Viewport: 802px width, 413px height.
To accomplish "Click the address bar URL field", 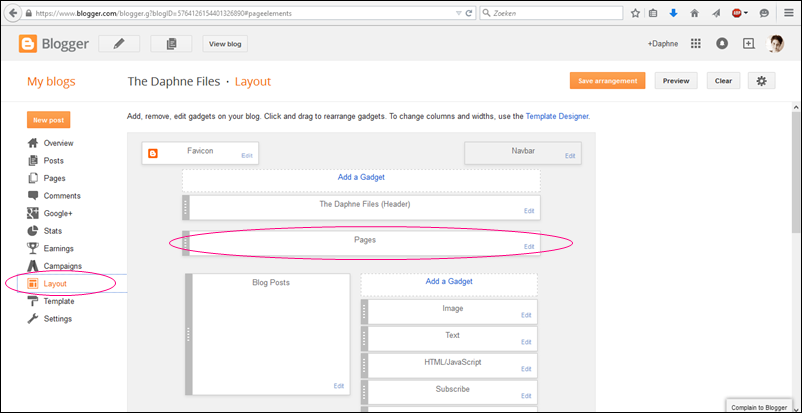I will pos(244,13).
